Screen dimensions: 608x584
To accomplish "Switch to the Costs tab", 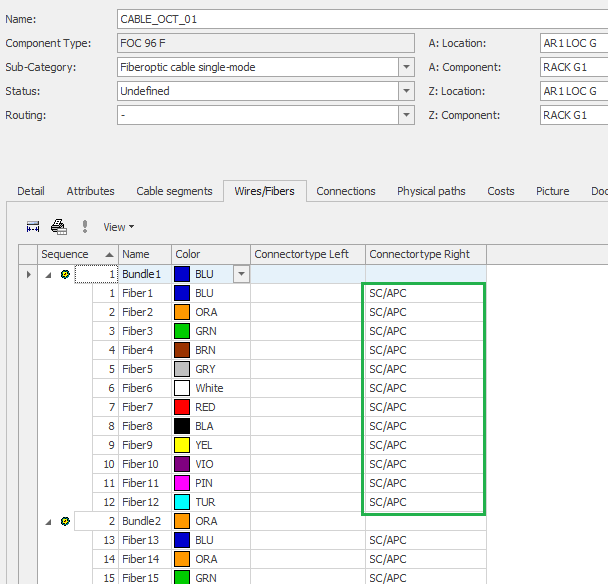I will click(501, 191).
